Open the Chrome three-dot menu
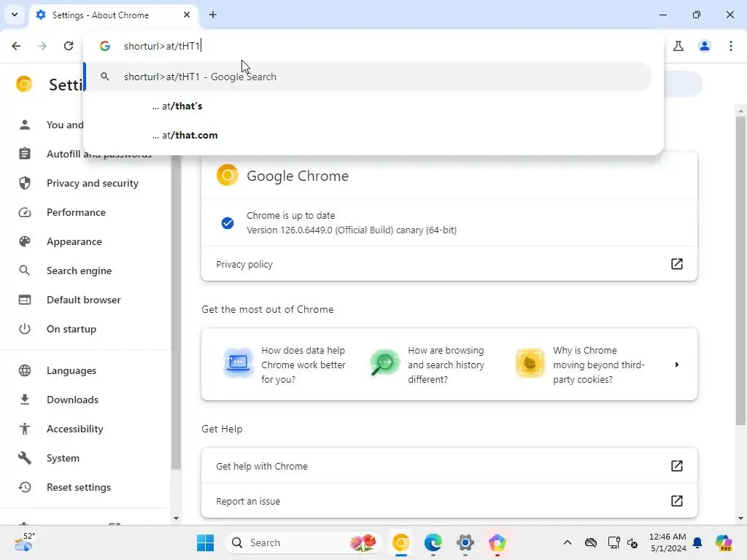Screen dimensions: 747x560 (731, 46)
